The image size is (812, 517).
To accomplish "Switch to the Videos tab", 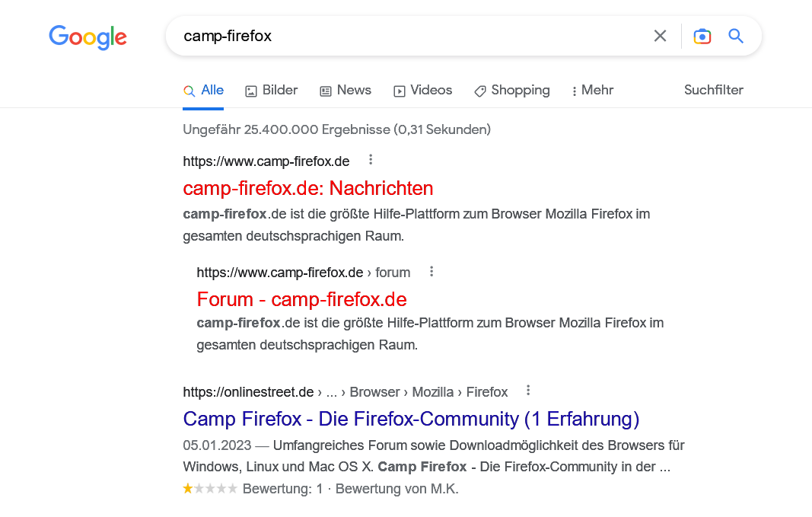I will coord(422,91).
